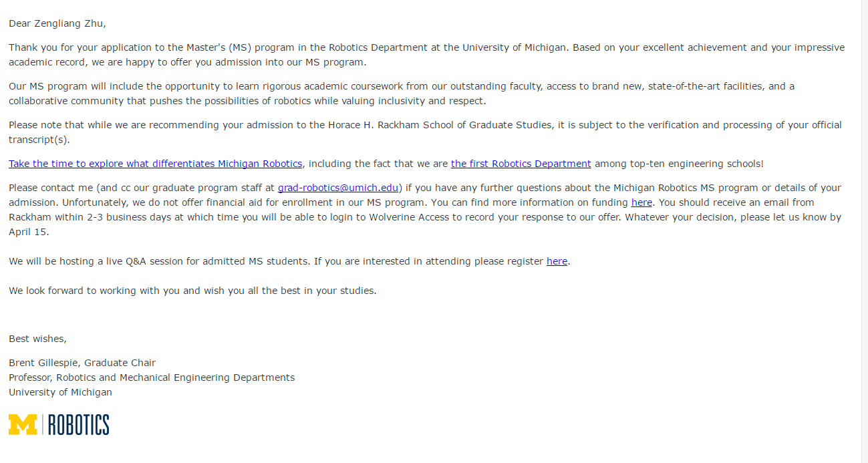This screenshot has width=868, height=463.
Task: Click the 'Please note that while' paragraph
Action: click(425, 132)
